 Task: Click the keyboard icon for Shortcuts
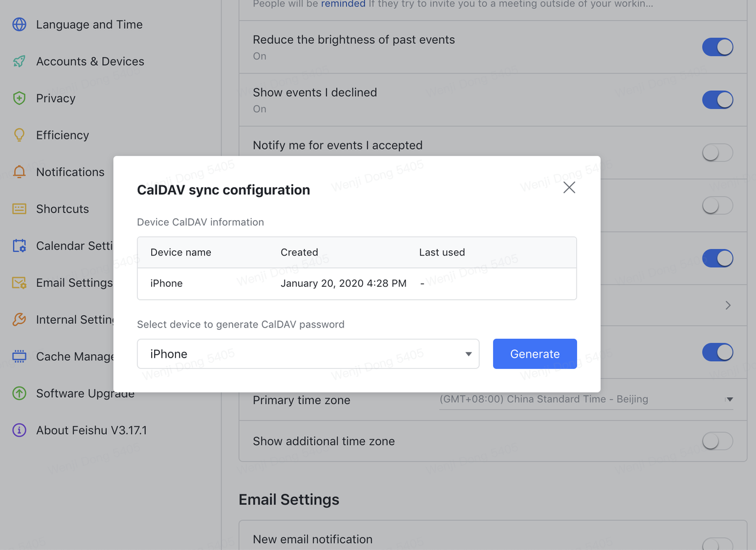[19, 209]
